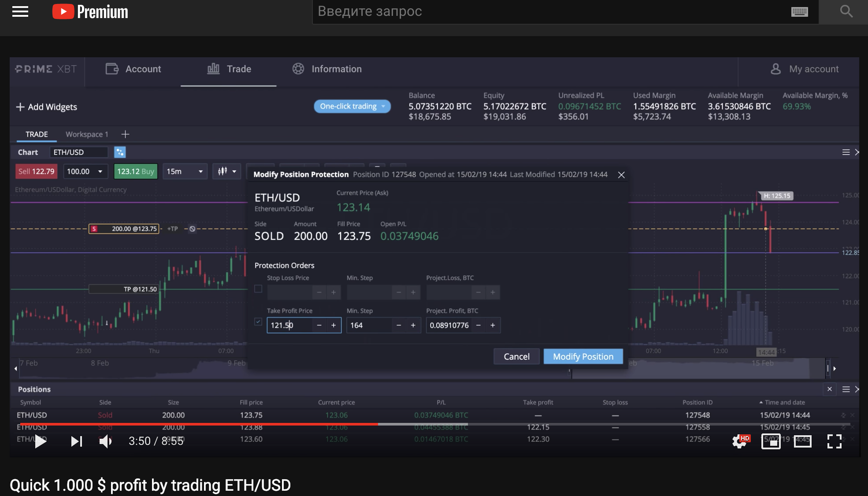Focus the YouTube search query field

(551, 11)
